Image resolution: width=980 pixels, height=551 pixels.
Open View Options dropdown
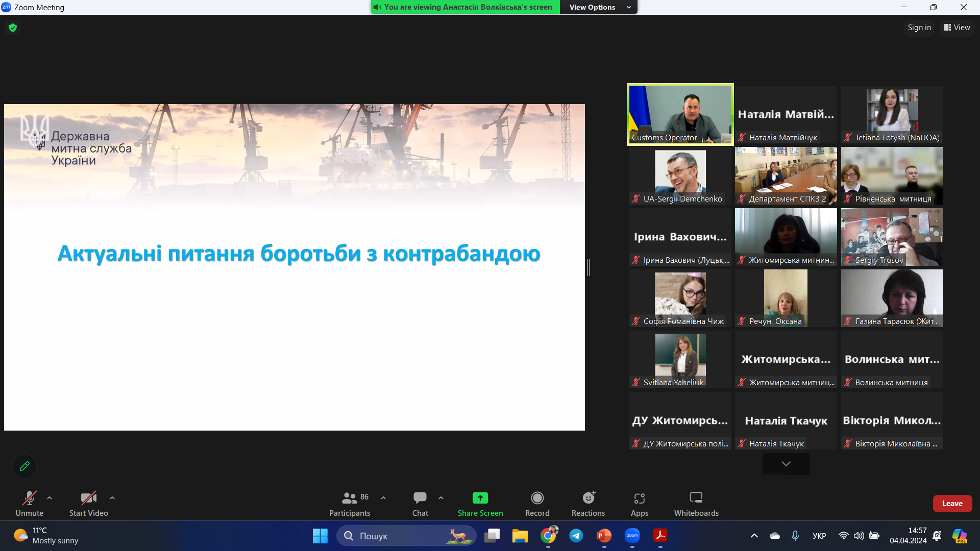[599, 7]
